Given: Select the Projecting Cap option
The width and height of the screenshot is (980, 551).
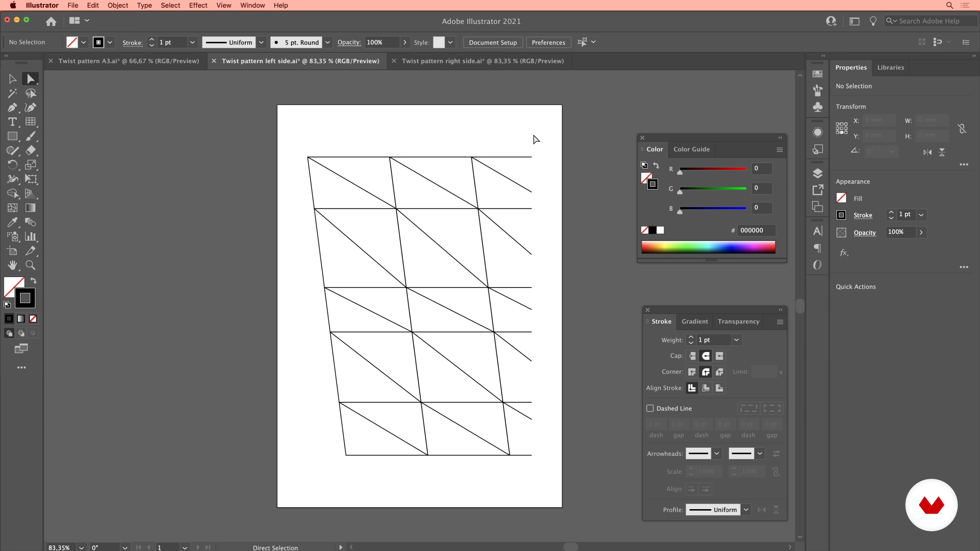Looking at the screenshot, I should [719, 356].
